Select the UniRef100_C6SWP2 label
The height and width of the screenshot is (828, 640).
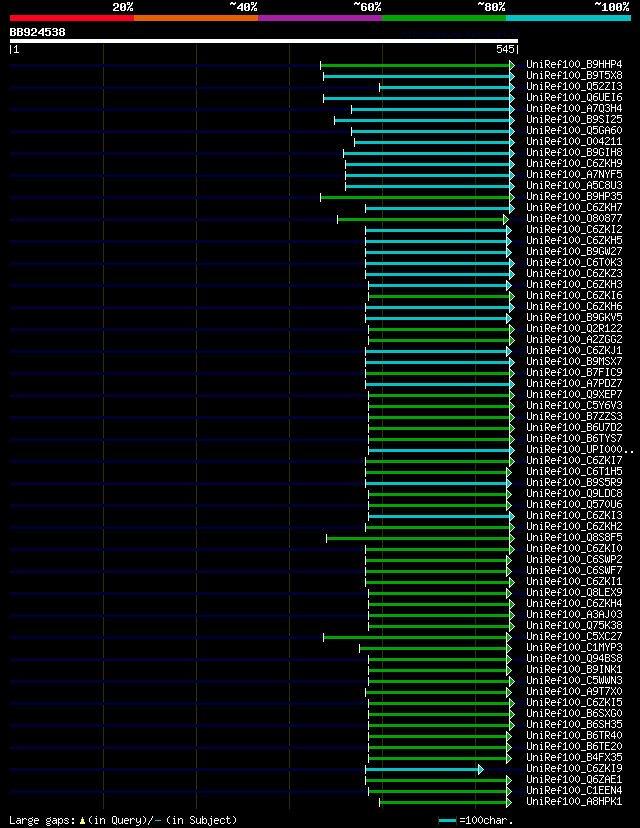tap(574, 560)
